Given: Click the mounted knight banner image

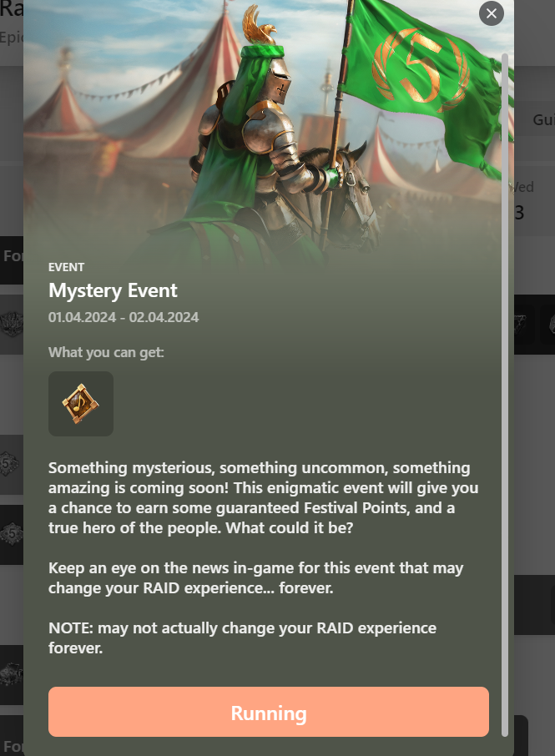Looking at the screenshot, I should pos(269,130).
